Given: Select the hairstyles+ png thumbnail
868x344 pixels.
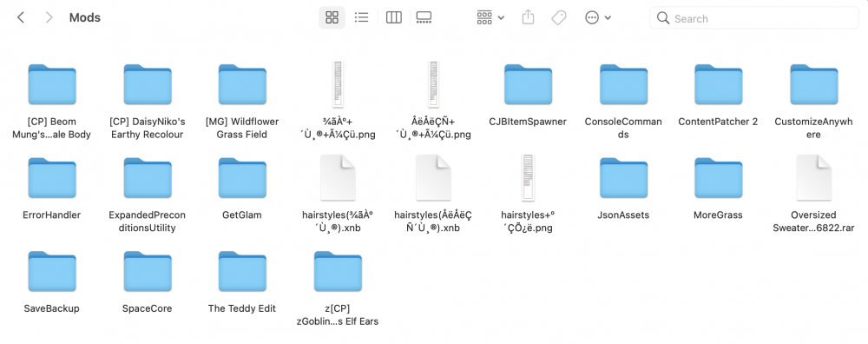Looking at the screenshot, I should 528,177.
